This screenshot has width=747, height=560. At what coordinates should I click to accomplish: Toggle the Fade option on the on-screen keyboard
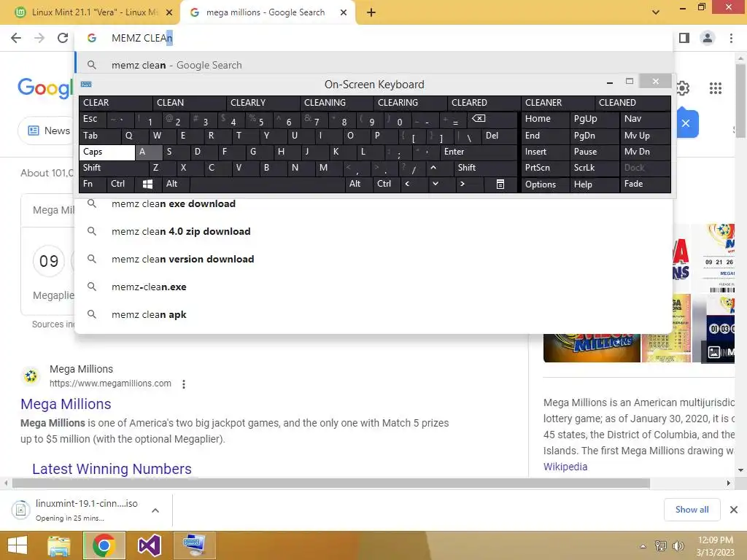pos(645,184)
